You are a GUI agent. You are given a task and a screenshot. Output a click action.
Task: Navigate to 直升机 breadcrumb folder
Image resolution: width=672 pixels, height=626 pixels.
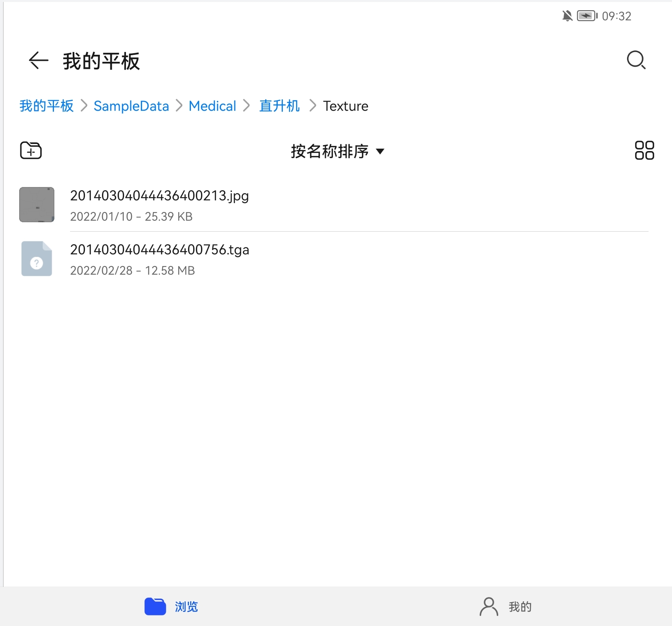pyautogui.click(x=279, y=106)
